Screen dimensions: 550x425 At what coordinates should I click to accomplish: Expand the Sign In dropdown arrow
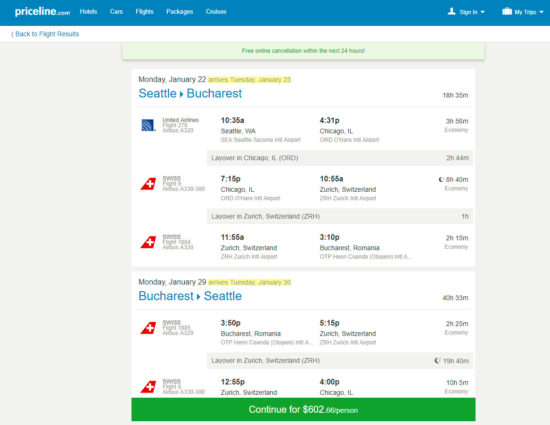[x=483, y=12]
